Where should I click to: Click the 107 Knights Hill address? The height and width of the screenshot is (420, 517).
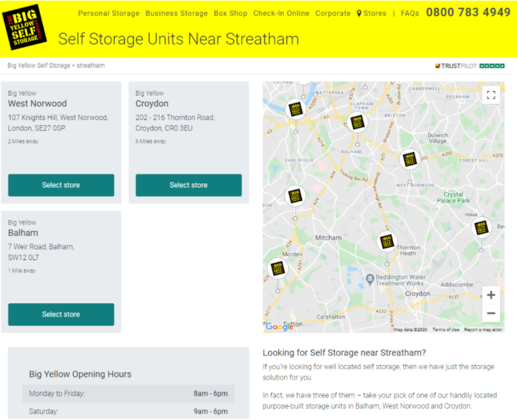coord(58,123)
